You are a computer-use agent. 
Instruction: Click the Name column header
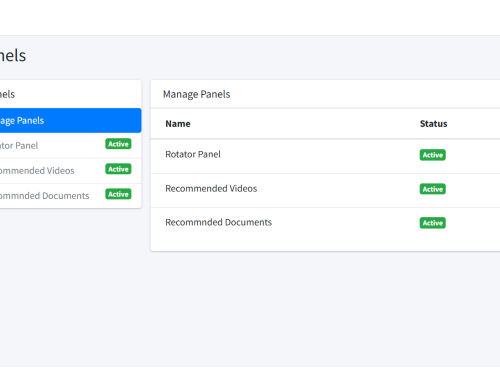click(178, 124)
